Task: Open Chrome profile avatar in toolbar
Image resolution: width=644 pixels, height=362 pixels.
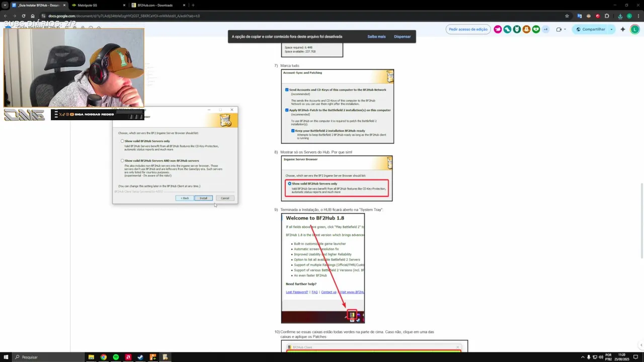Action: (629, 16)
